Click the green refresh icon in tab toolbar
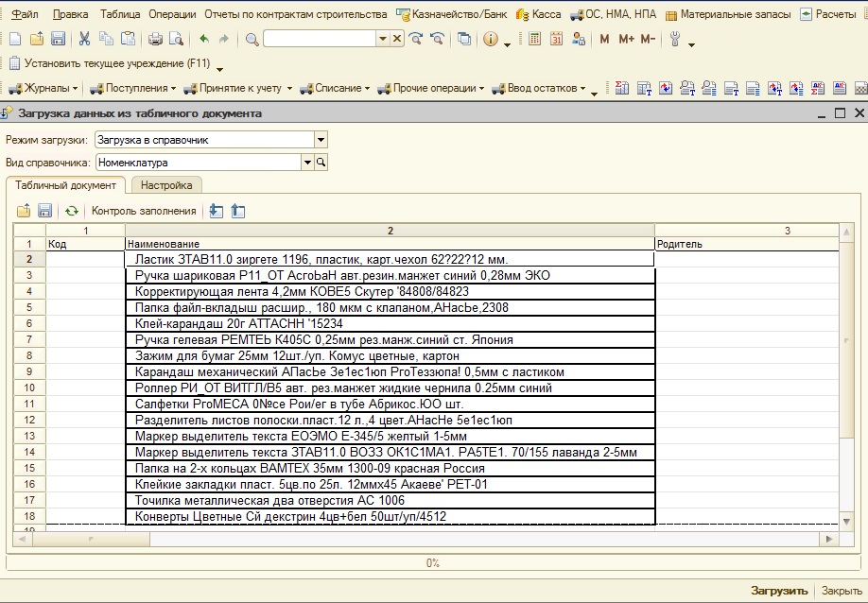Screen dimensions: 868x603 (x=72, y=211)
